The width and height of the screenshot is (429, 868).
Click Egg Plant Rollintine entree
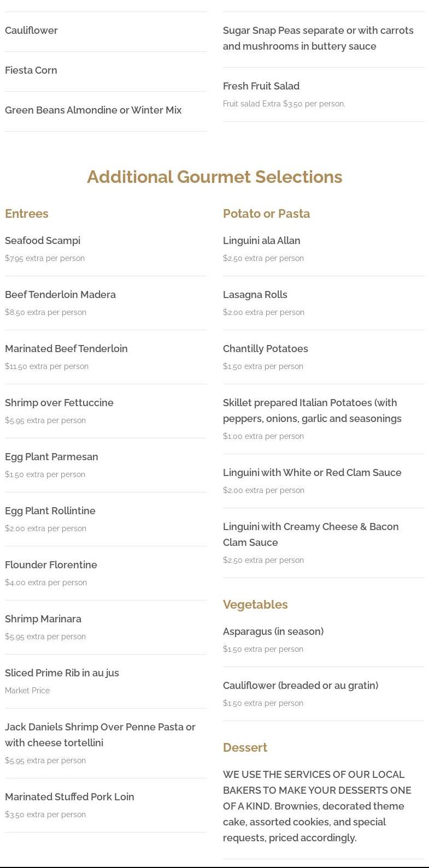(50, 511)
